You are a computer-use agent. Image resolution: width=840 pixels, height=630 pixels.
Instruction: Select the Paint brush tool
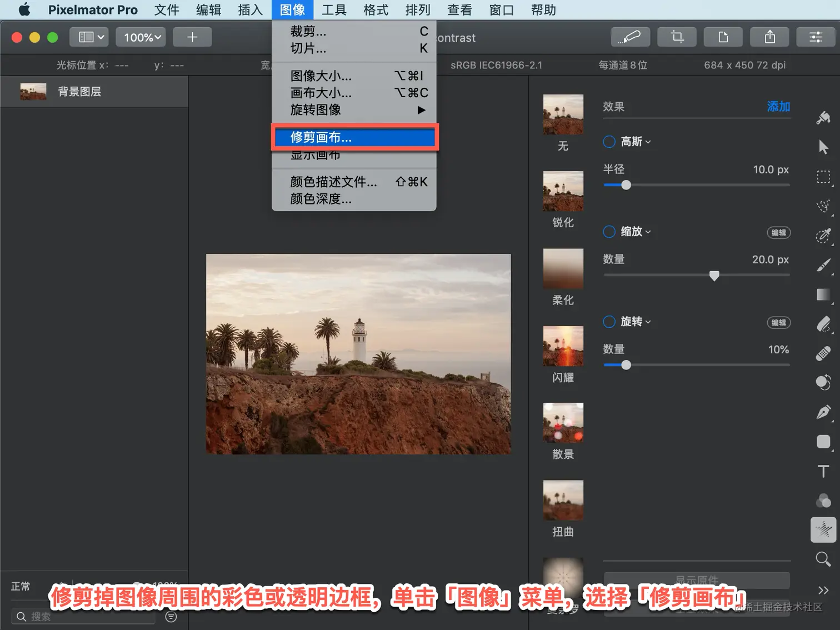click(x=823, y=266)
